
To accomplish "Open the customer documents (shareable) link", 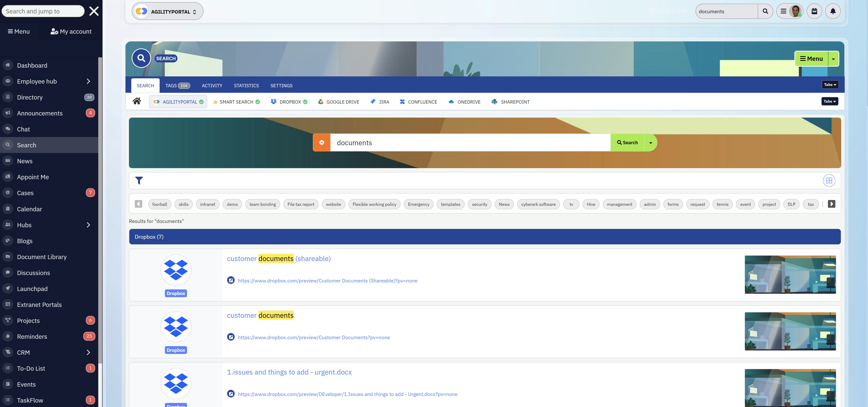I will [279, 259].
